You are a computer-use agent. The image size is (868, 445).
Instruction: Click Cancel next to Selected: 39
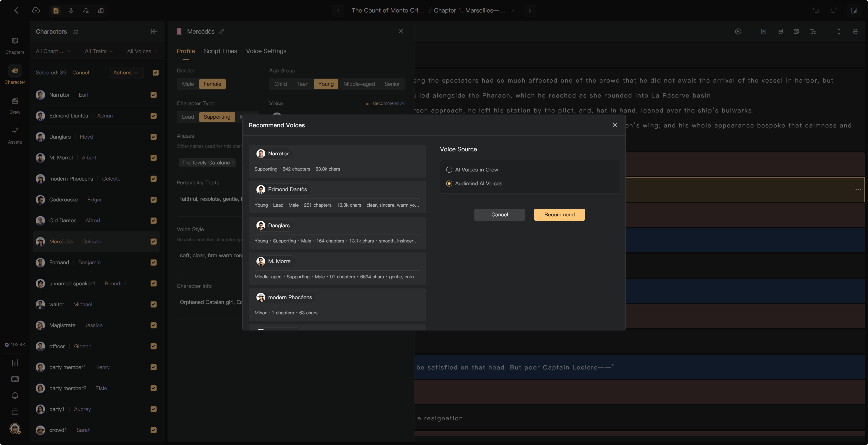click(80, 73)
